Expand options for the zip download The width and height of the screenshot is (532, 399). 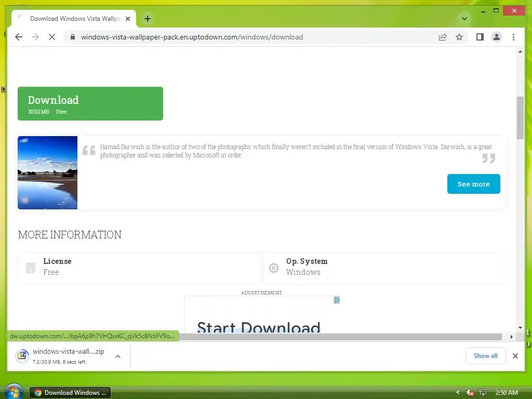(118, 356)
